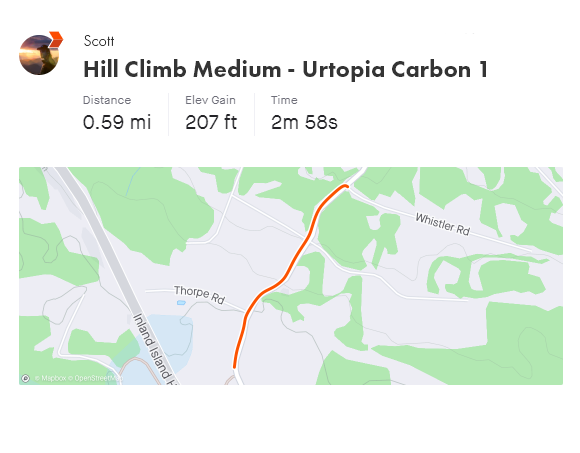Click the 207 ft elevation gain value
The image size is (580, 453).
point(211,122)
